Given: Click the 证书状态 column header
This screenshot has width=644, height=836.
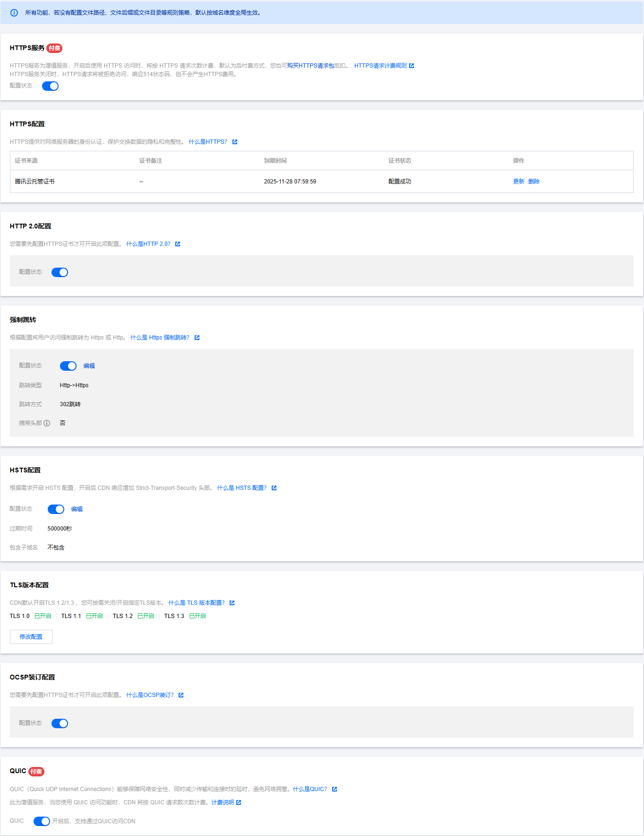Looking at the screenshot, I should 400,161.
